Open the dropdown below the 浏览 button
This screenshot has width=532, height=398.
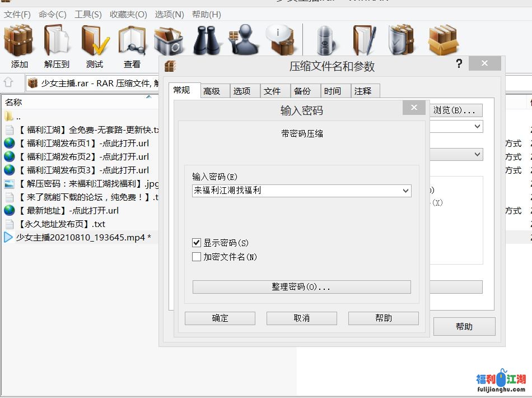477,127
